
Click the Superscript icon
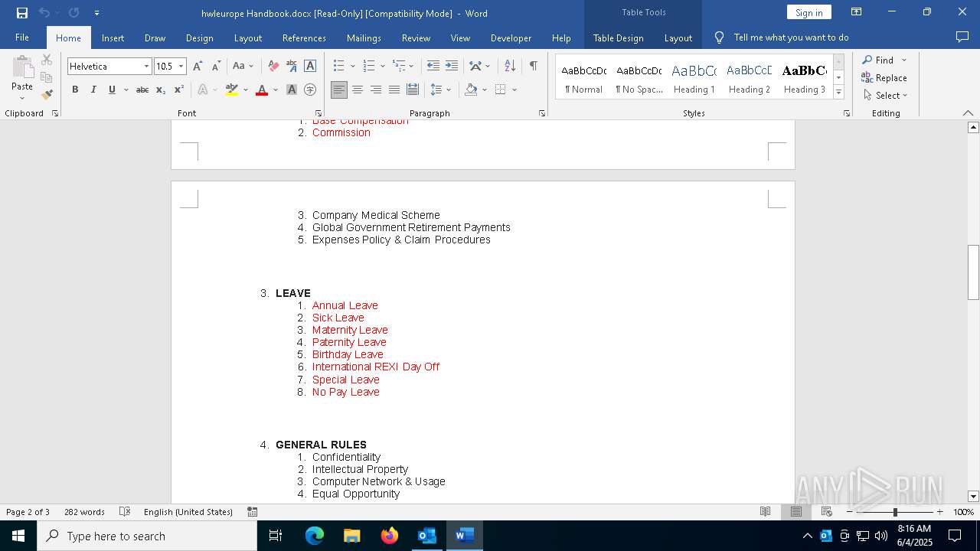pyautogui.click(x=178, y=90)
